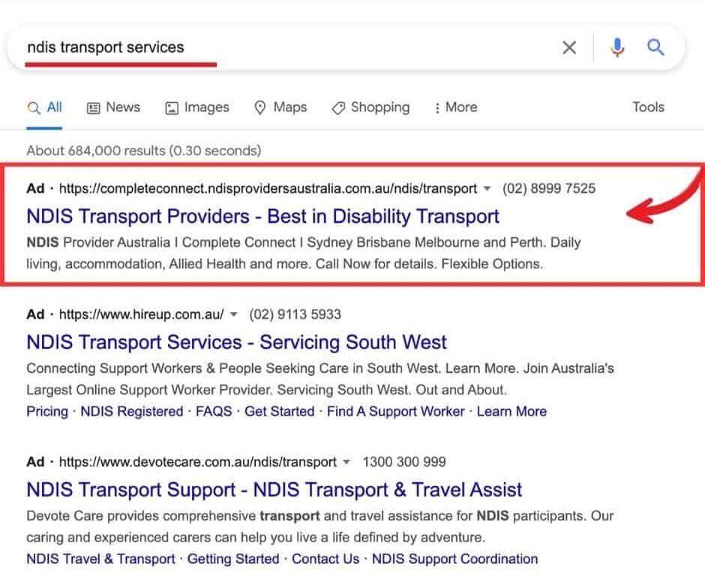Select the Shopping tab

(370, 107)
